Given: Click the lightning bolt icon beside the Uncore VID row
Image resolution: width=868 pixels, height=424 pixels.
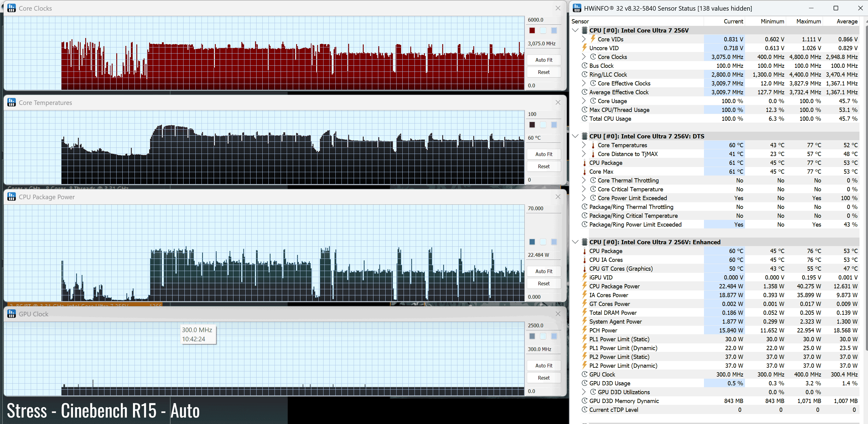Looking at the screenshot, I should click(x=584, y=48).
